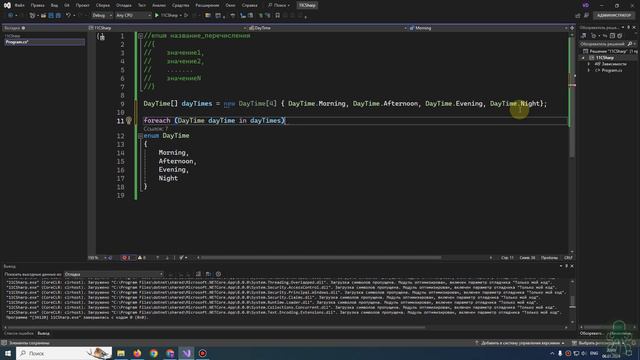Screen dimensions: 640x360
Task: Open the Debug configuration dropdown
Action: point(102,16)
